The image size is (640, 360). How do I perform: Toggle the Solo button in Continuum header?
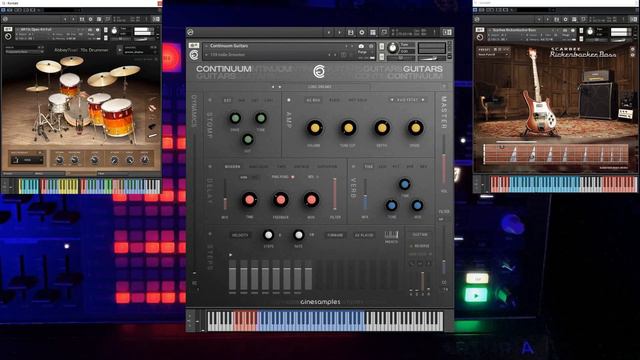click(382, 46)
